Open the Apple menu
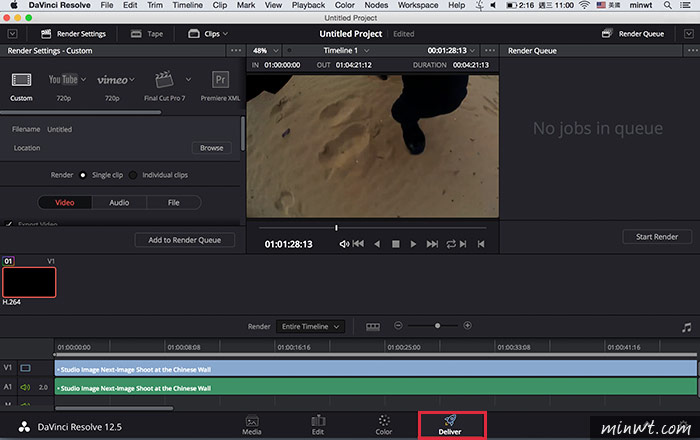Viewport: 700px width, 440px height. click(x=14, y=5)
